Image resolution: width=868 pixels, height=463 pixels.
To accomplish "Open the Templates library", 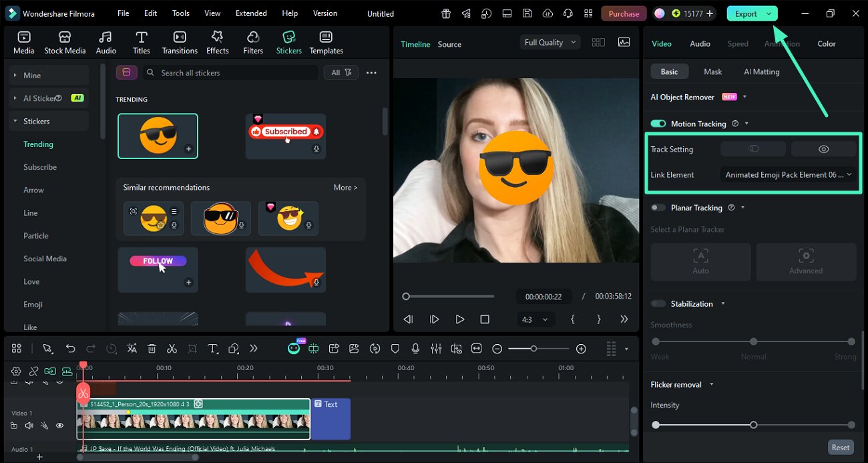I will pyautogui.click(x=326, y=43).
